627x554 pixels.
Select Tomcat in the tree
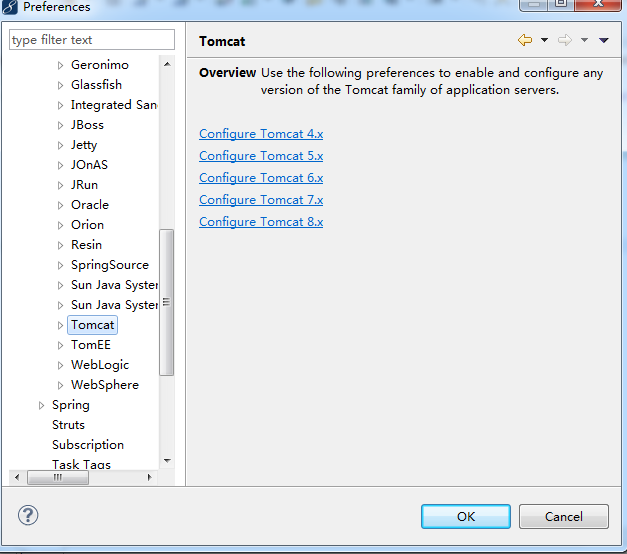click(93, 325)
